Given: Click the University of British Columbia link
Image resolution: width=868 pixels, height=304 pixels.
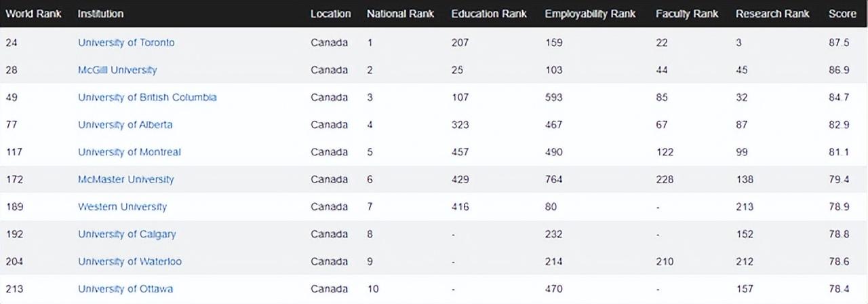Looking at the screenshot, I should [147, 97].
